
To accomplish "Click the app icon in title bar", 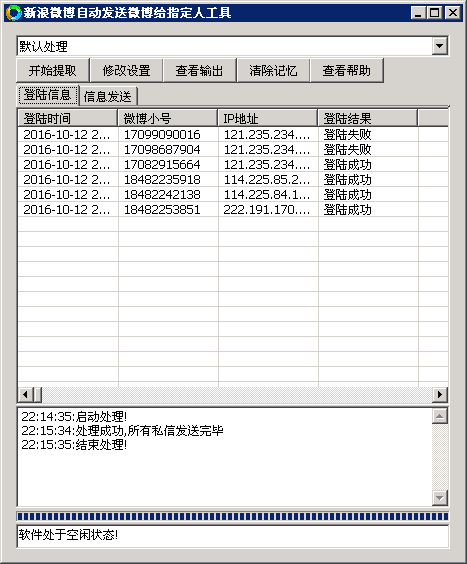I will [14, 13].
